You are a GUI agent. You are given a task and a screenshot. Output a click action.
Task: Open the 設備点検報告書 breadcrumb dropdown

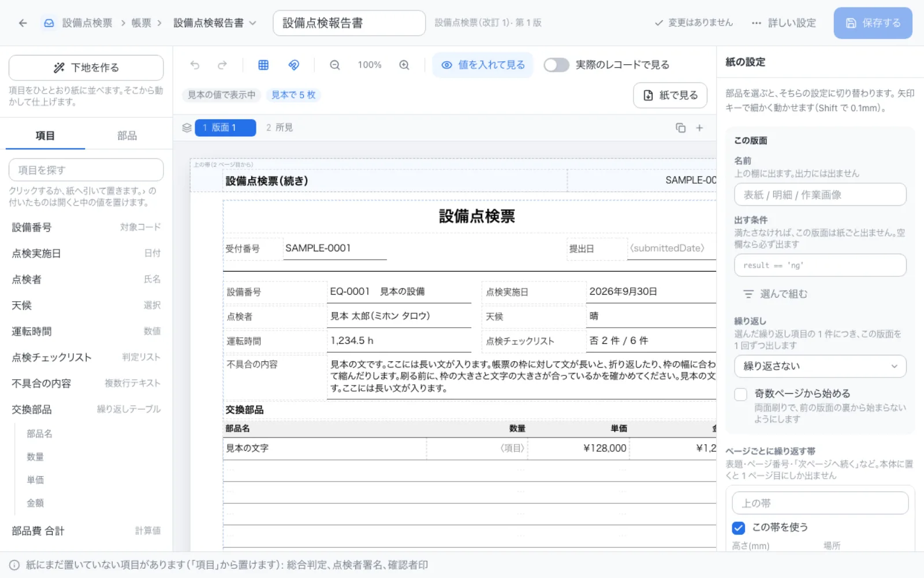click(215, 23)
